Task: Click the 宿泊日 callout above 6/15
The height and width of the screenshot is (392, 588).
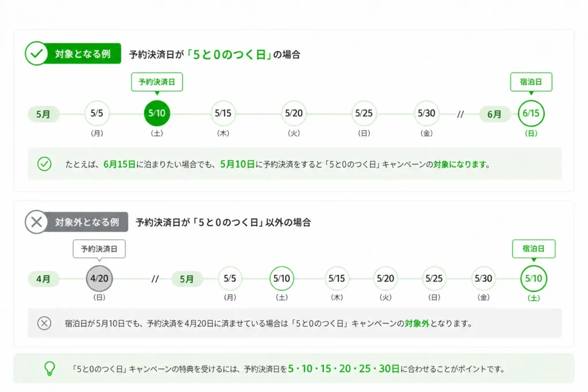Action: [x=531, y=82]
